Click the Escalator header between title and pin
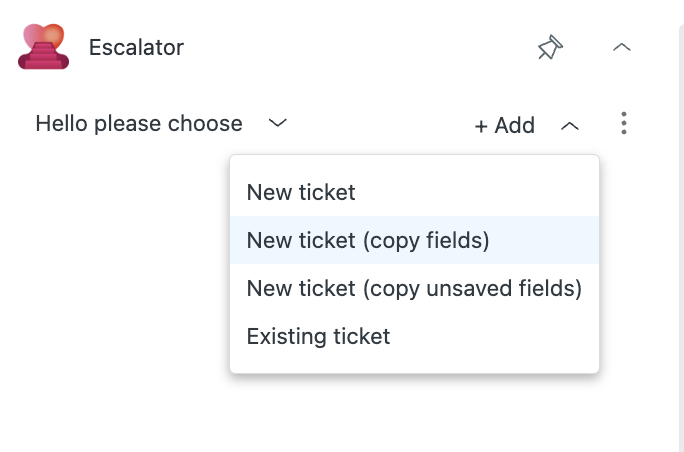 [x=358, y=47]
